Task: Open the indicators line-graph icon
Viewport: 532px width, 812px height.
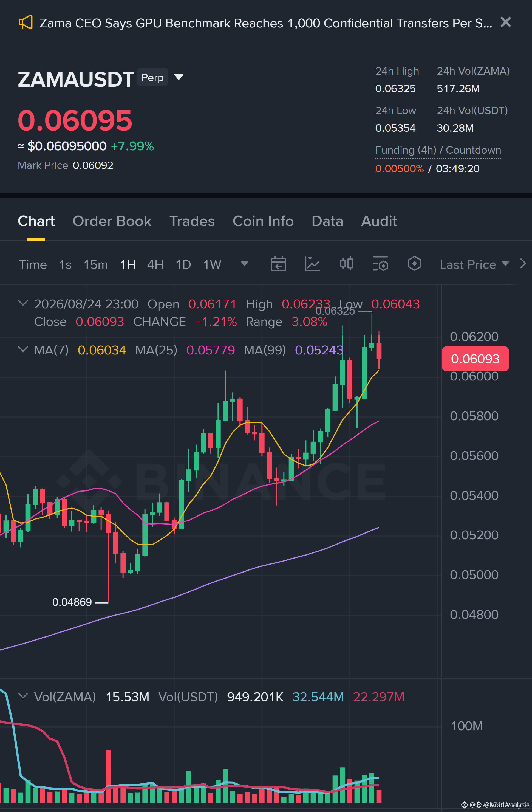Action: click(x=312, y=264)
